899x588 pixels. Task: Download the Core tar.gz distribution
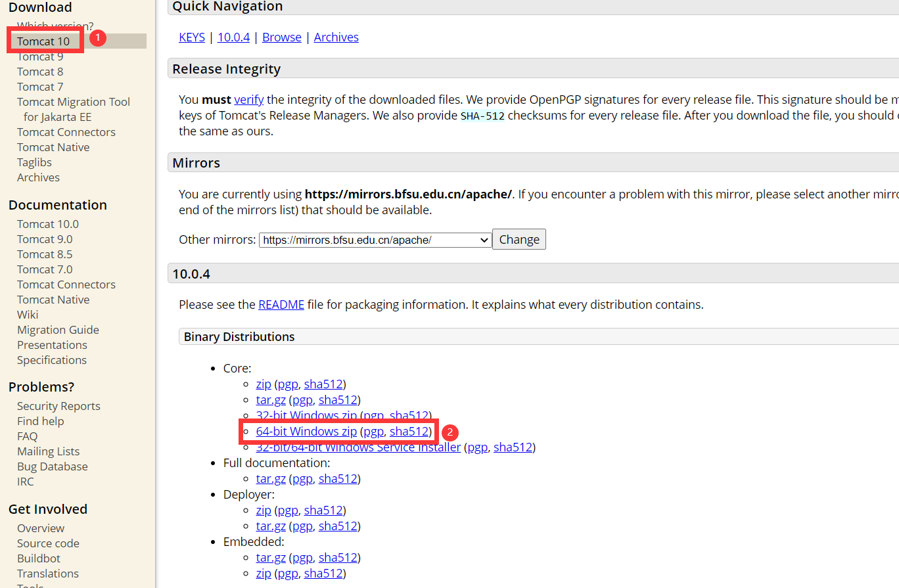(271, 400)
